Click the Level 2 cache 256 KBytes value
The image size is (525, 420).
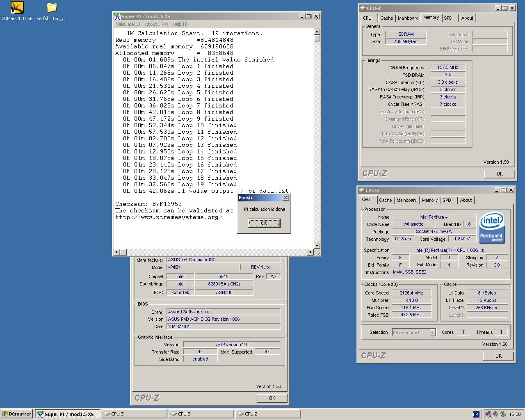point(487,308)
